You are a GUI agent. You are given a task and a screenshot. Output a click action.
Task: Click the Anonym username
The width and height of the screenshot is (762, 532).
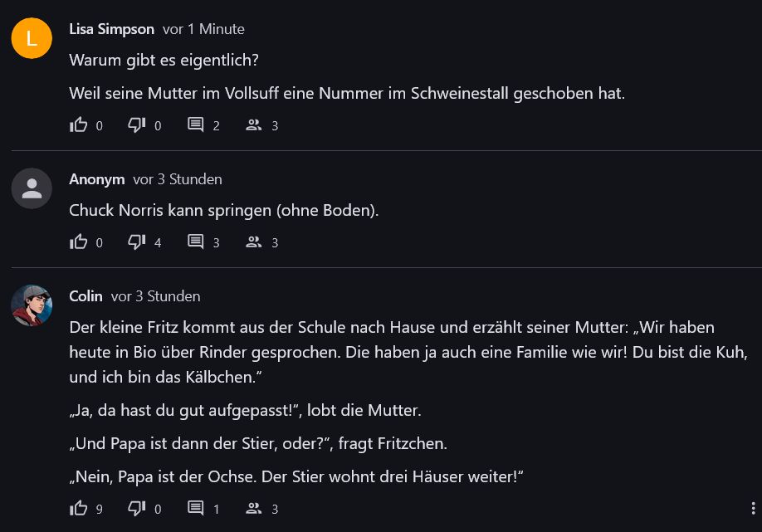tap(96, 179)
